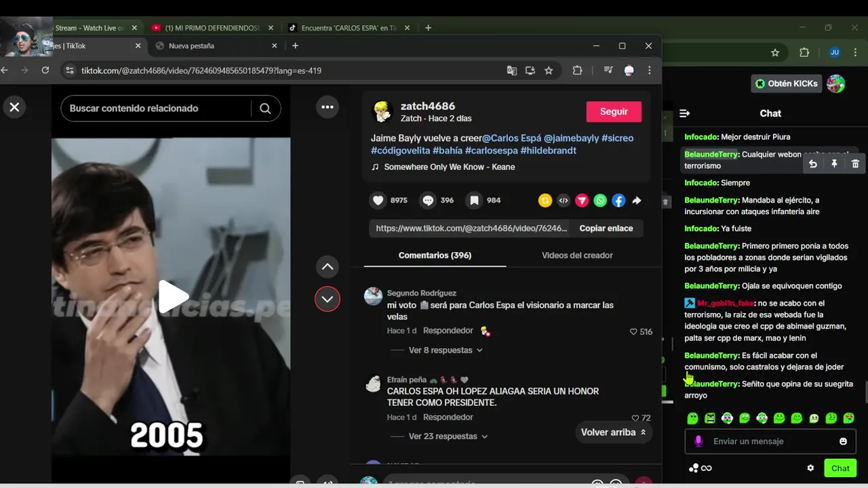Open the JU profile in back Chrome window
This screenshot has width=868, height=488.
(x=835, y=53)
